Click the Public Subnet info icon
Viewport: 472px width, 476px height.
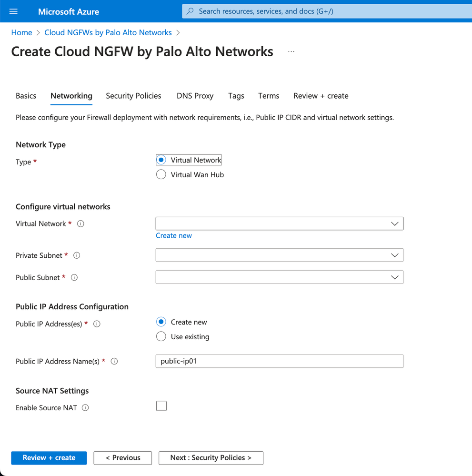tap(74, 277)
